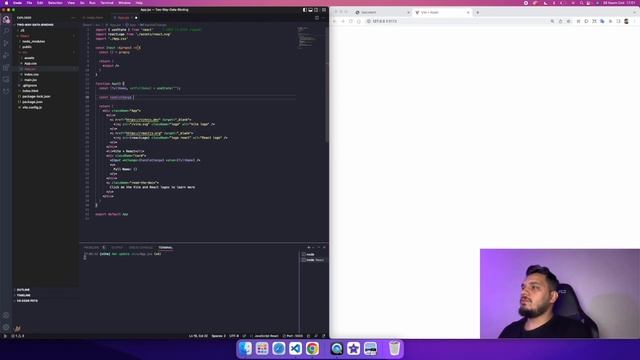This screenshot has width=640, height=360.
Task: Expand the Timeline section
Action: coord(24,295)
